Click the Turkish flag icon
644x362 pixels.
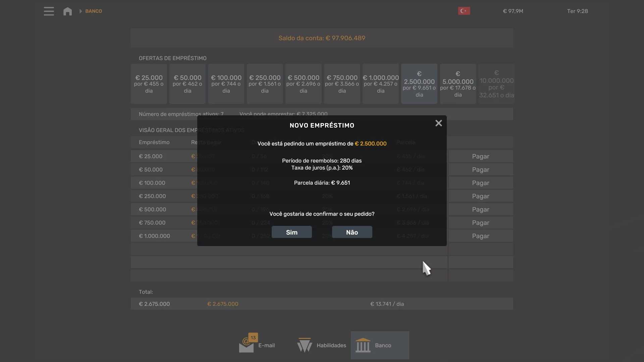pyautogui.click(x=464, y=11)
